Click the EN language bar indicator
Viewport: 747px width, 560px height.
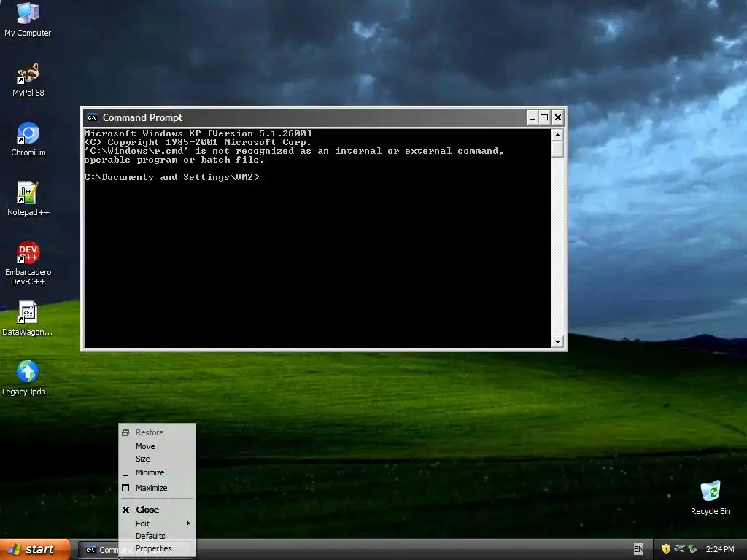tap(638, 549)
